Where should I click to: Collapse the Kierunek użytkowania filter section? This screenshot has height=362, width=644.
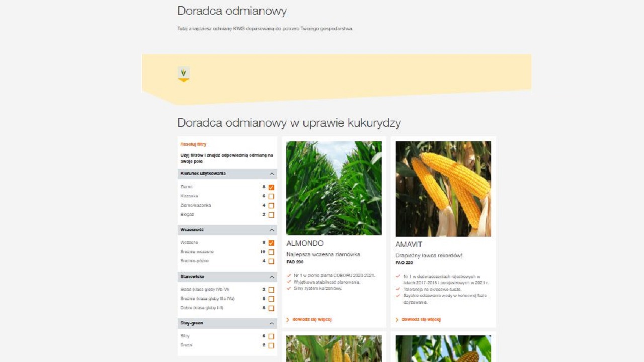coord(227,174)
